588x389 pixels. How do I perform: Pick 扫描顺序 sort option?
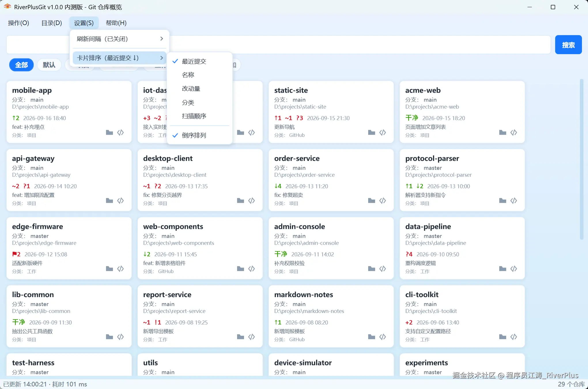point(199,116)
